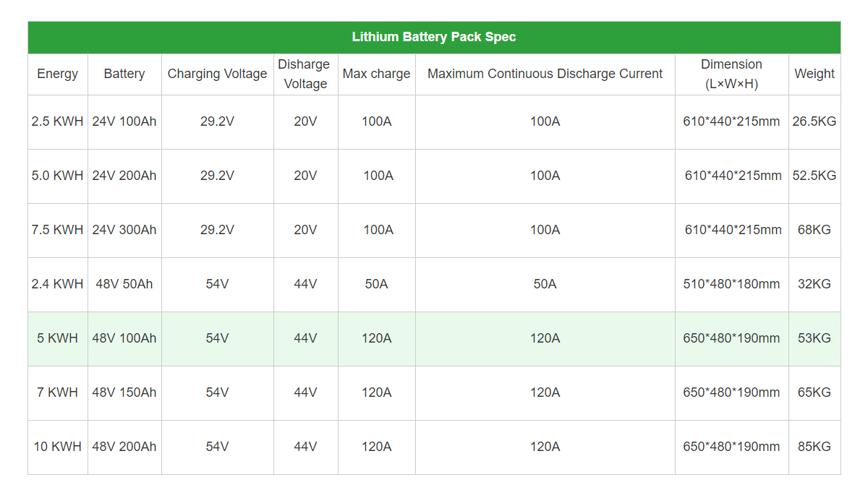Select the Dimension (L×W×H) header
The image size is (868, 498).
[731, 74]
